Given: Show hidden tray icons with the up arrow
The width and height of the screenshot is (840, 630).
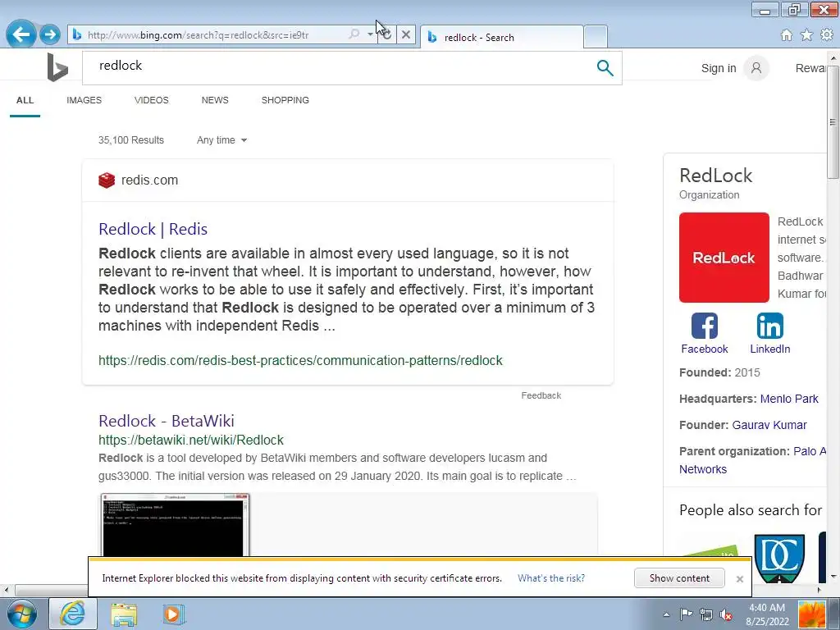Looking at the screenshot, I should pos(666,614).
